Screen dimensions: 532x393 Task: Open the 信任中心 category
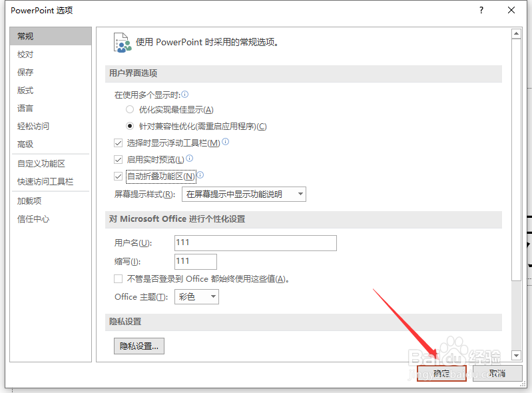pos(51,219)
